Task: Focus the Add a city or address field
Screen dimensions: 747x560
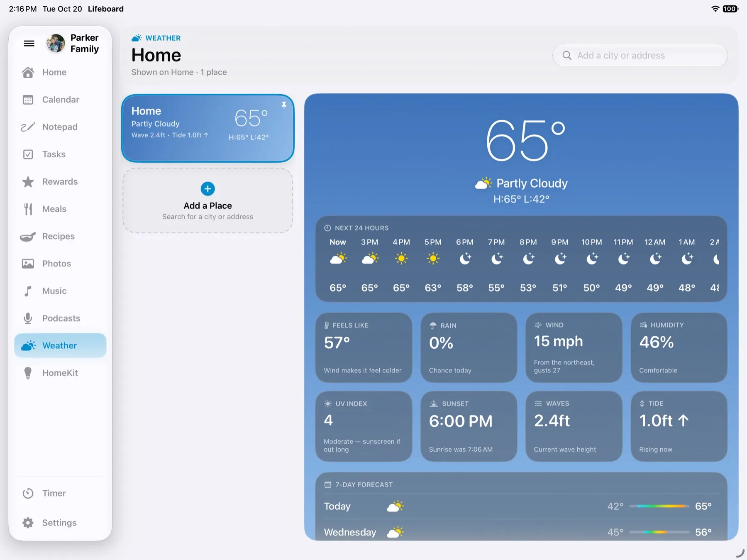Action: pos(640,55)
